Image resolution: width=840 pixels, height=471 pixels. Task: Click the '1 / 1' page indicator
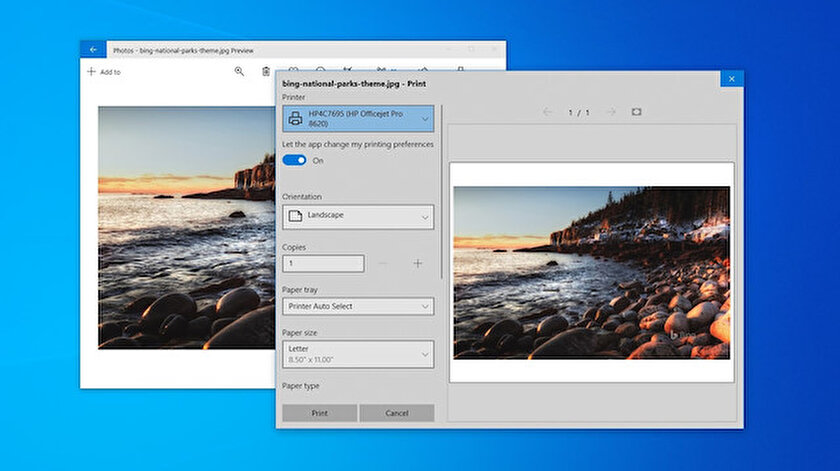coord(579,112)
